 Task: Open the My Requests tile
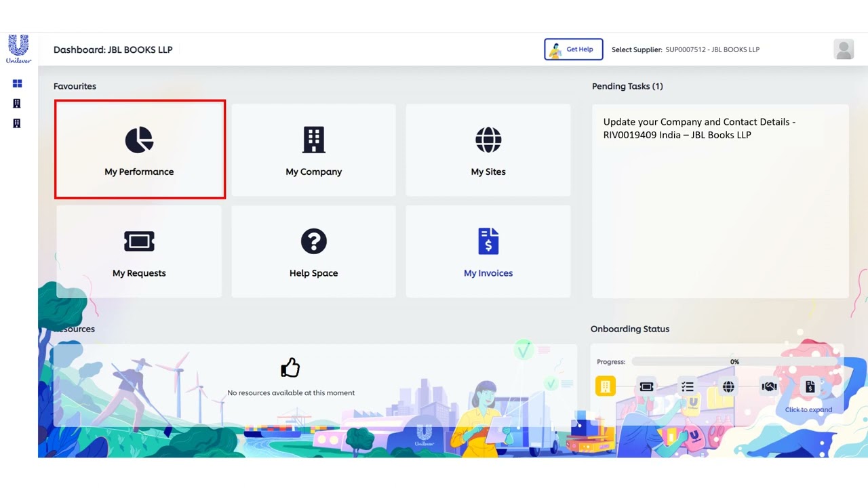click(139, 251)
